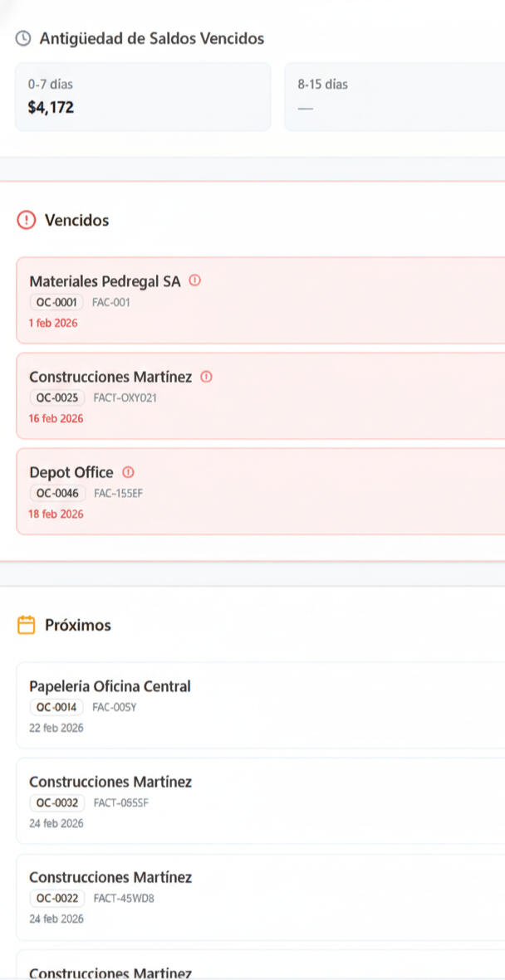The image size is (505, 980).
Task: Click the calendar icon next to Próximos
Action: (x=27, y=625)
